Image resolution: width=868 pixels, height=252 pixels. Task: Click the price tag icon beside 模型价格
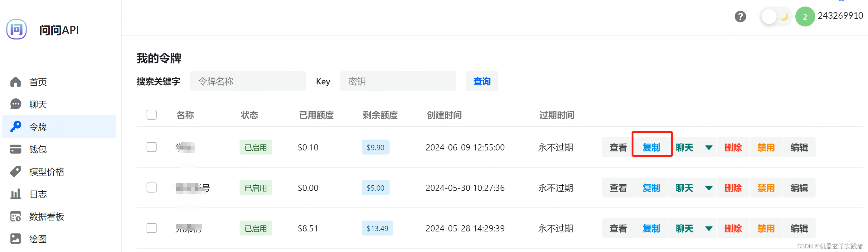16,172
